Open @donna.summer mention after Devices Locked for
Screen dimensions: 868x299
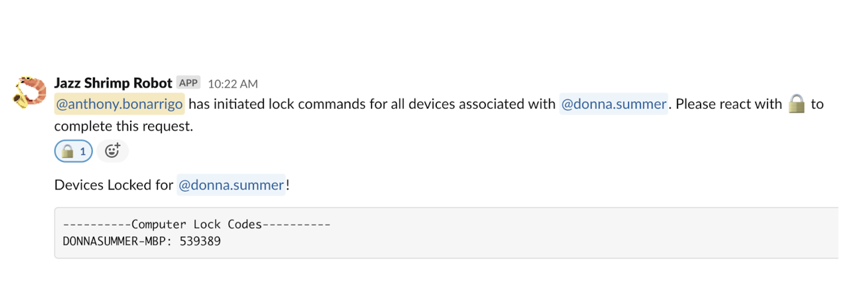point(231,185)
